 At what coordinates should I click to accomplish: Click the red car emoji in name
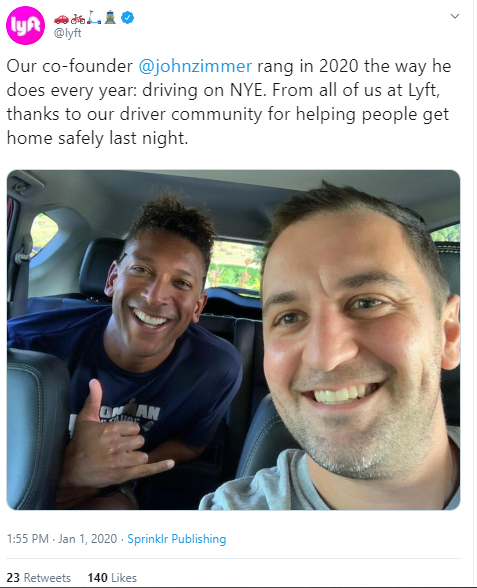[x=61, y=18]
